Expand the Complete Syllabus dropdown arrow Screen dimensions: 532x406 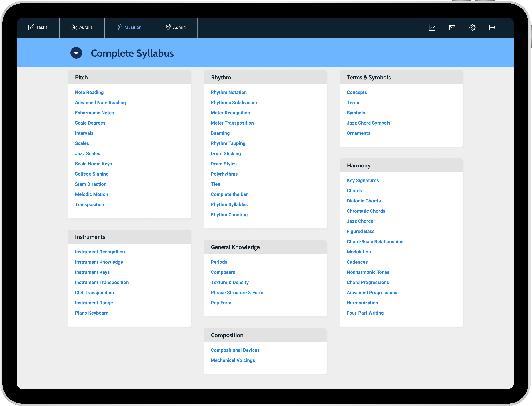pyautogui.click(x=76, y=53)
